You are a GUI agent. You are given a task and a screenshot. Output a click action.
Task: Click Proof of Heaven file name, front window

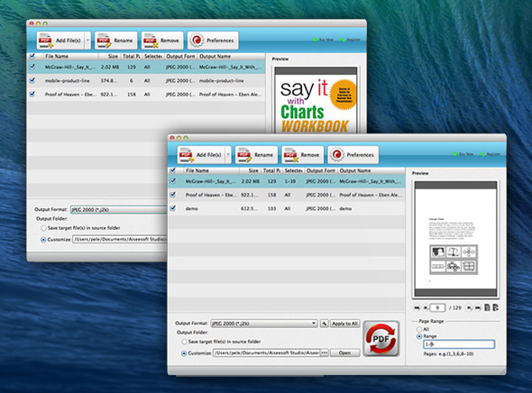pyautogui.click(x=211, y=195)
